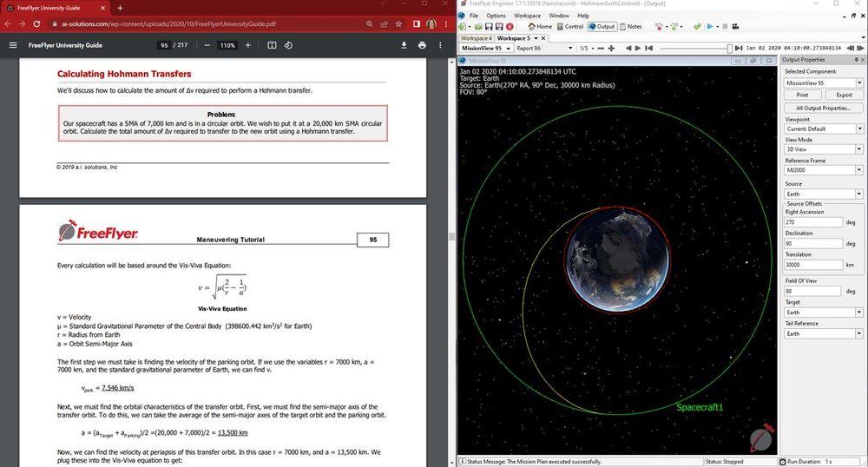This screenshot has width=868, height=467.
Task: Click the red debug icon in FreeFlyer toolbar
Action: [660, 27]
